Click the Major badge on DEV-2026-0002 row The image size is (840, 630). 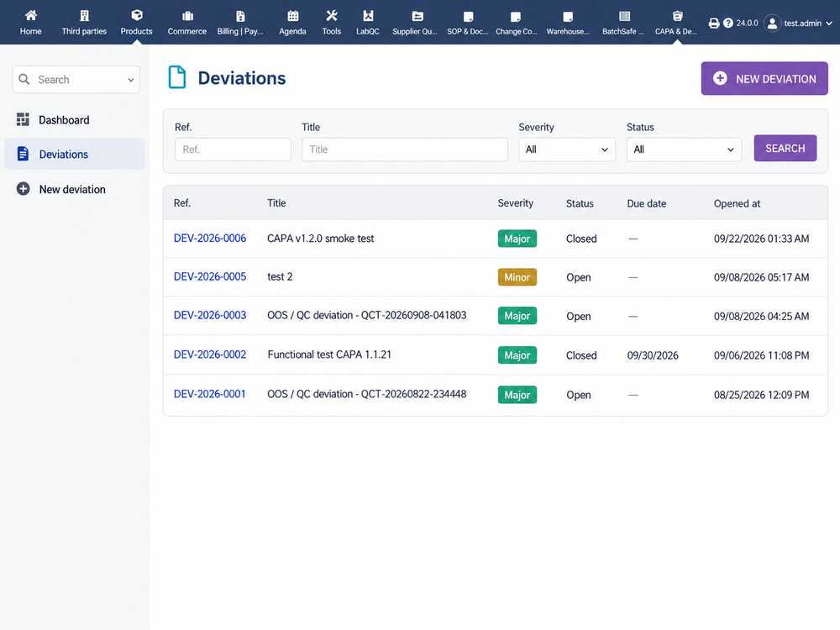pyautogui.click(x=517, y=355)
